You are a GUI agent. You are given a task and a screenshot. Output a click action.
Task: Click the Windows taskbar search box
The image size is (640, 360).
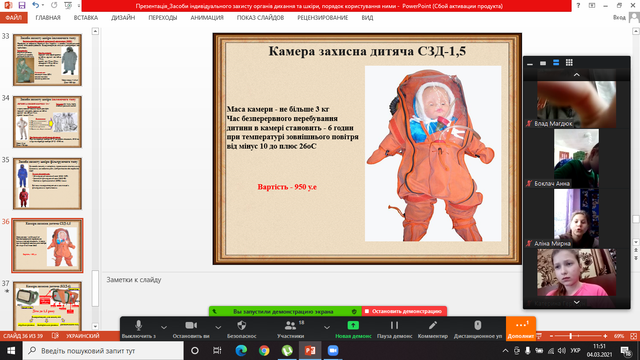(103, 351)
